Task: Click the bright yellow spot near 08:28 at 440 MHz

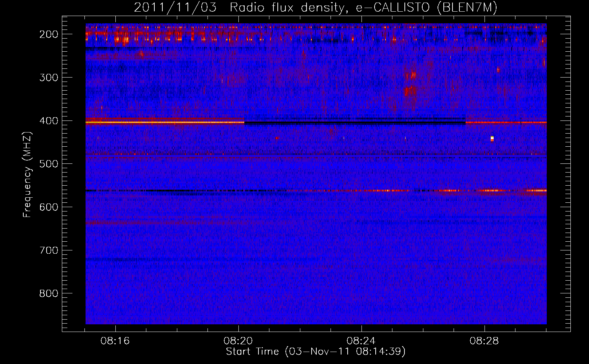Action: [x=492, y=138]
